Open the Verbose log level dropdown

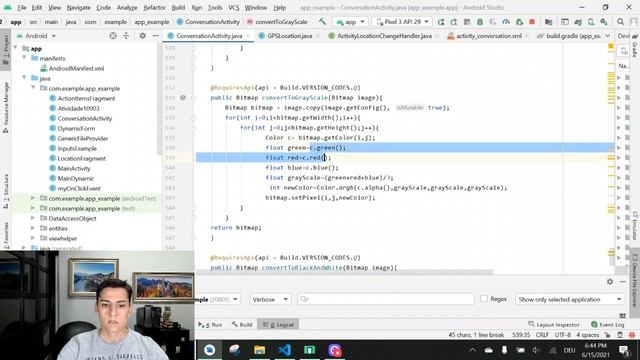270,299
